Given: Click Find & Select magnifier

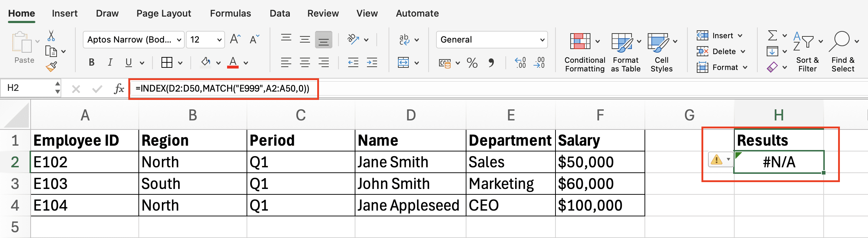Looking at the screenshot, I should [839, 42].
